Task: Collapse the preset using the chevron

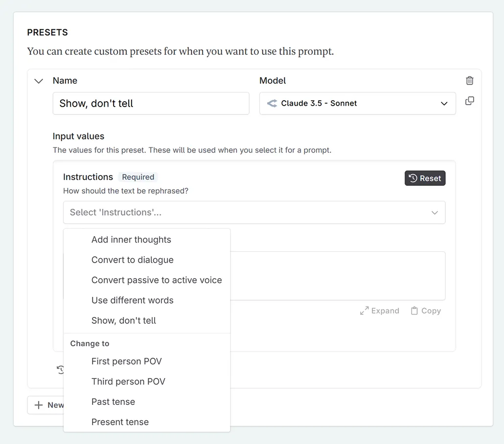Action: click(39, 81)
